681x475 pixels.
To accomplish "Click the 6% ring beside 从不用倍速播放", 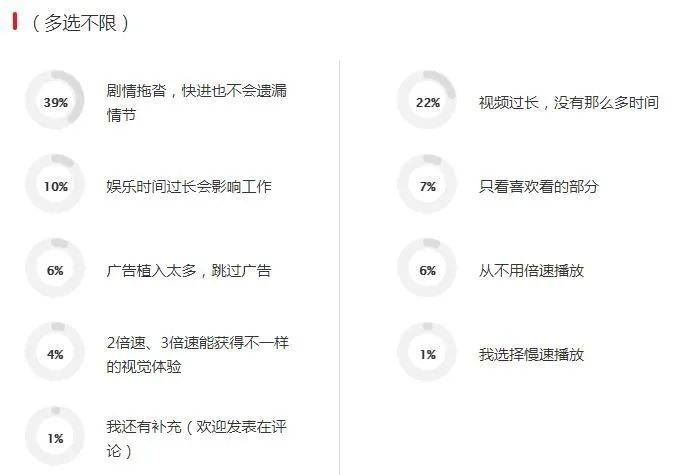I will pos(427,270).
